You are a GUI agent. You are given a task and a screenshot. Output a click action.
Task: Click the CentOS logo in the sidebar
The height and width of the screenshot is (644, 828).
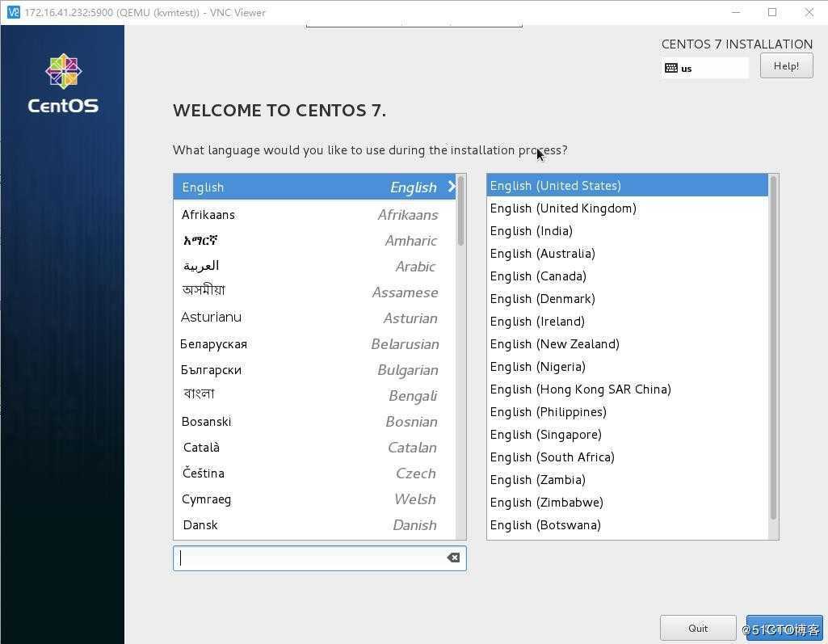[63, 83]
